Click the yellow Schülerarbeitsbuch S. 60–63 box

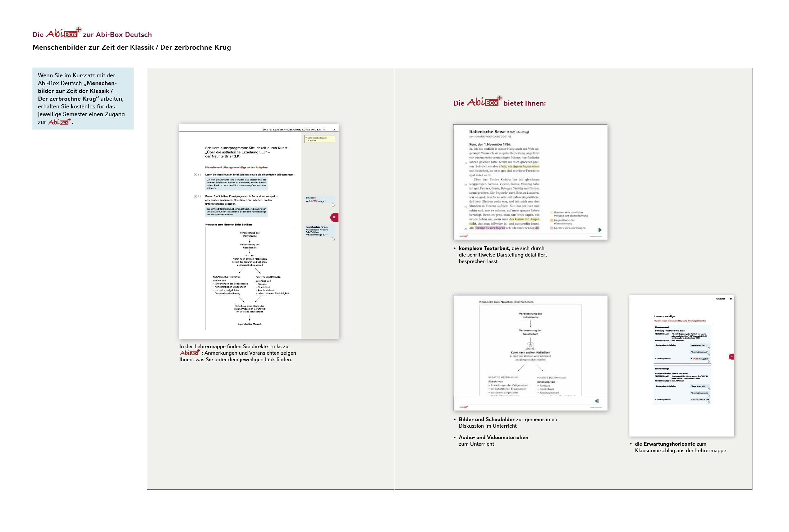(319, 139)
